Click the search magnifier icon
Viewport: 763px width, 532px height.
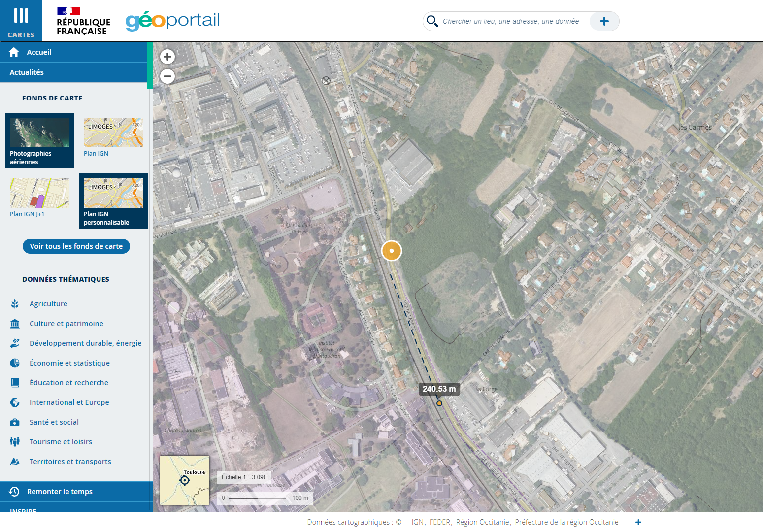pos(432,21)
